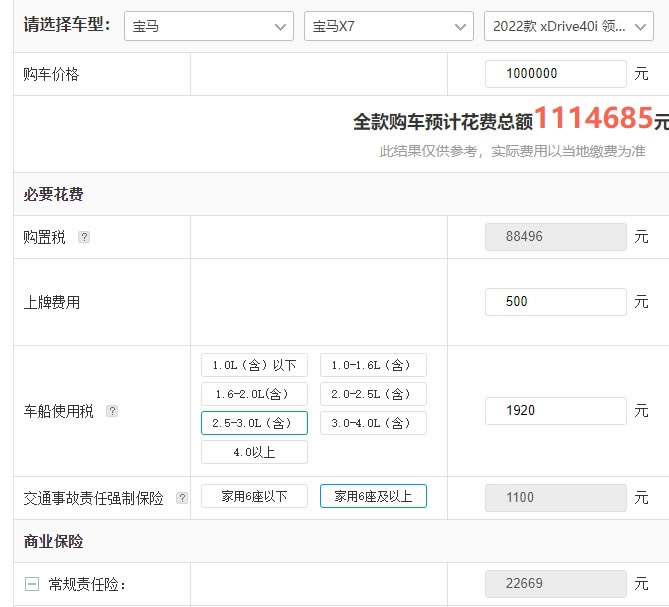Choose 家用6座及以上 insurance option
The height and width of the screenshot is (607, 669).
[373, 496]
